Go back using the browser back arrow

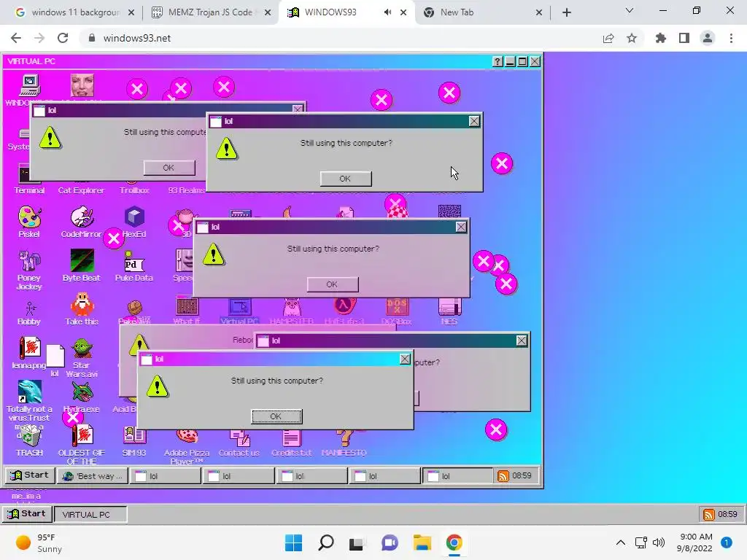point(16,38)
